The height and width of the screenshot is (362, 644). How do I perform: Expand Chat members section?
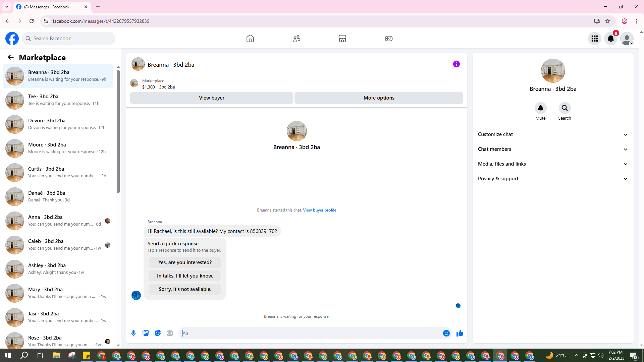coord(553,149)
